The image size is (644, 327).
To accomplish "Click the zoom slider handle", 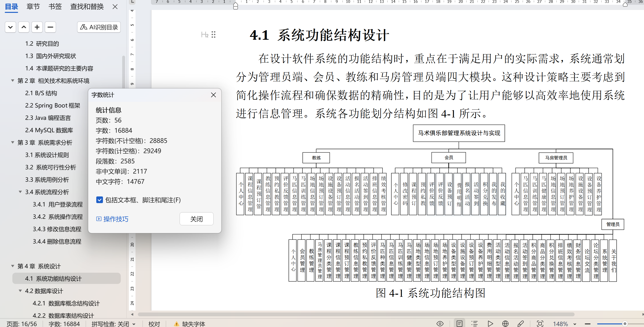I will coord(625,323).
